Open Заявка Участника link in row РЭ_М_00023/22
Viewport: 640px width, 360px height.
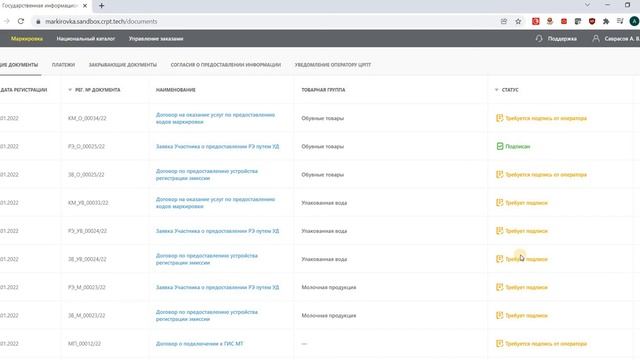tap(218, 287)
